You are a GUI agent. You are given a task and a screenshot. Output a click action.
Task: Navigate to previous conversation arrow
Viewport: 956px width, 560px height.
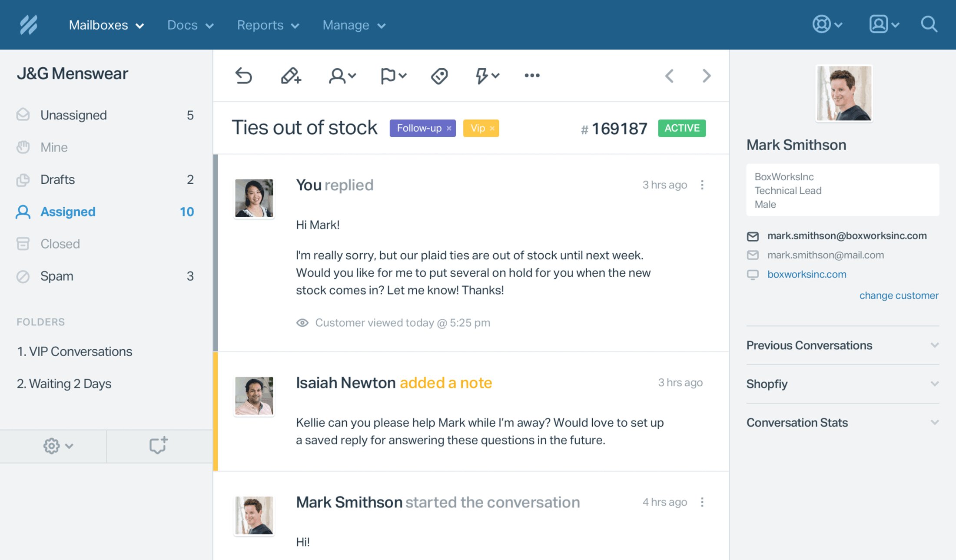669,75
